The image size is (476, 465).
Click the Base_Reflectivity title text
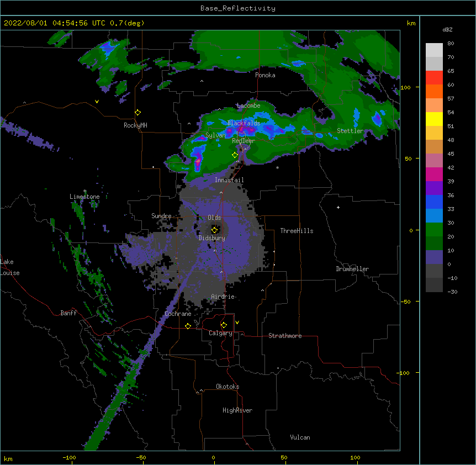click(238, 8)
